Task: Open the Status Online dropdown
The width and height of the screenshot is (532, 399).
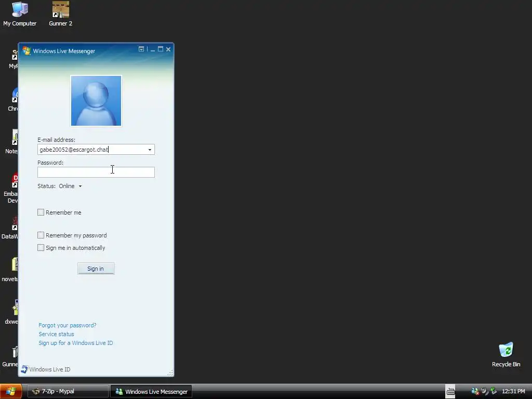Action: (x=71, y=186)
